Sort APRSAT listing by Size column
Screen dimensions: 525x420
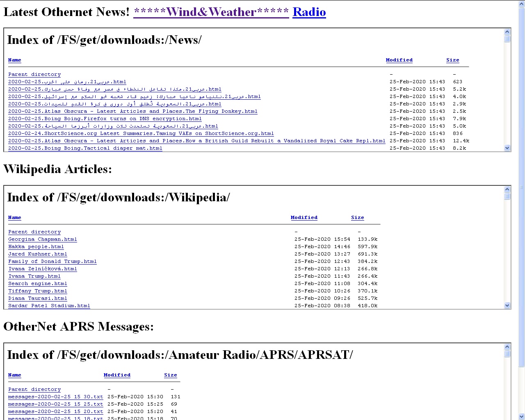[x=171, y=375]
